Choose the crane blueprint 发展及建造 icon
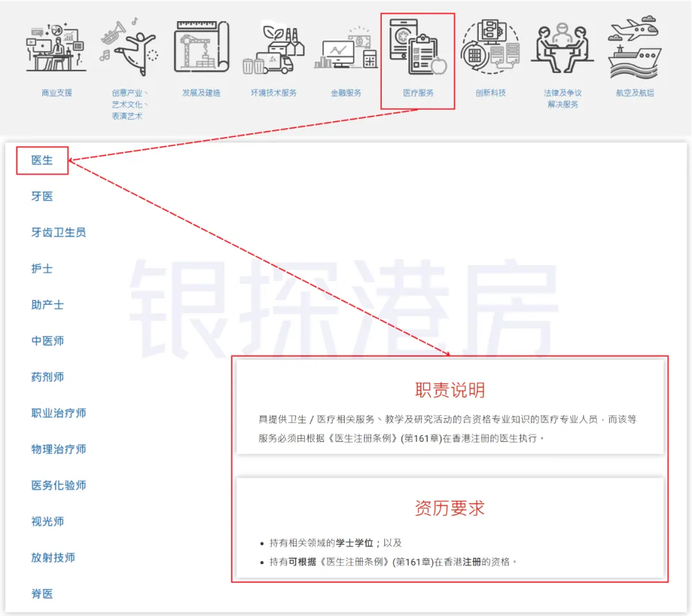This screenshot has width=692, height=616. tap(201, 46)
